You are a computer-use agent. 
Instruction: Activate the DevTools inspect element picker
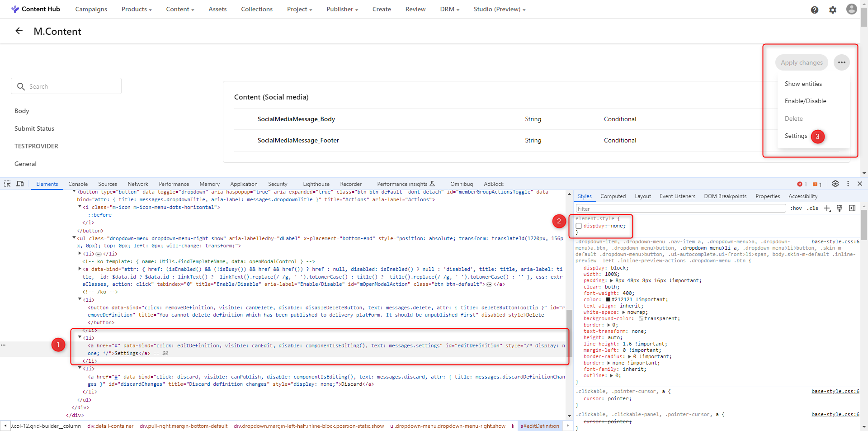(x=7, y=184)
